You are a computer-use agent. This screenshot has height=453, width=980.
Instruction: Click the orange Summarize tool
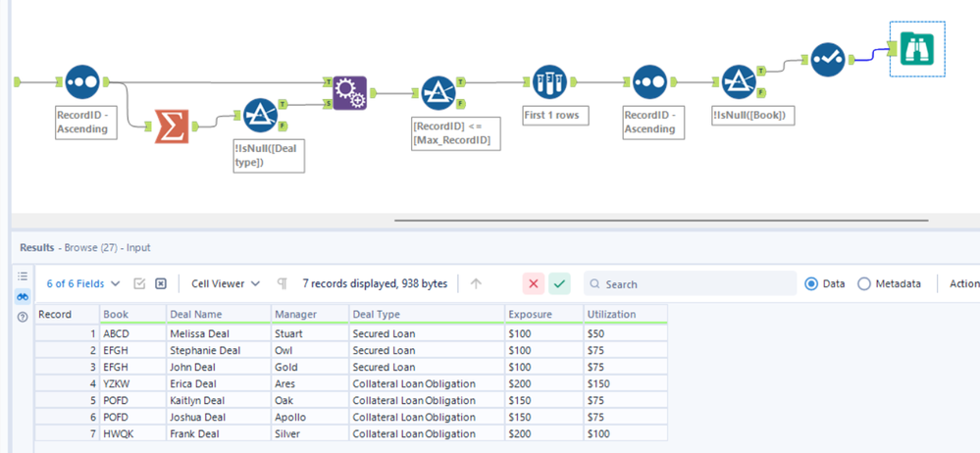pos(172,126)
